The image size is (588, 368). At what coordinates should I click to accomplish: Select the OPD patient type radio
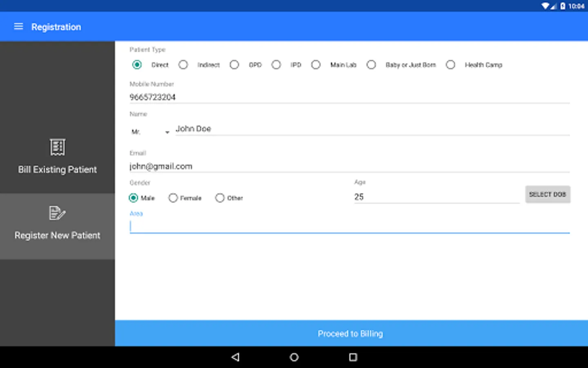(x=234, y=65)
